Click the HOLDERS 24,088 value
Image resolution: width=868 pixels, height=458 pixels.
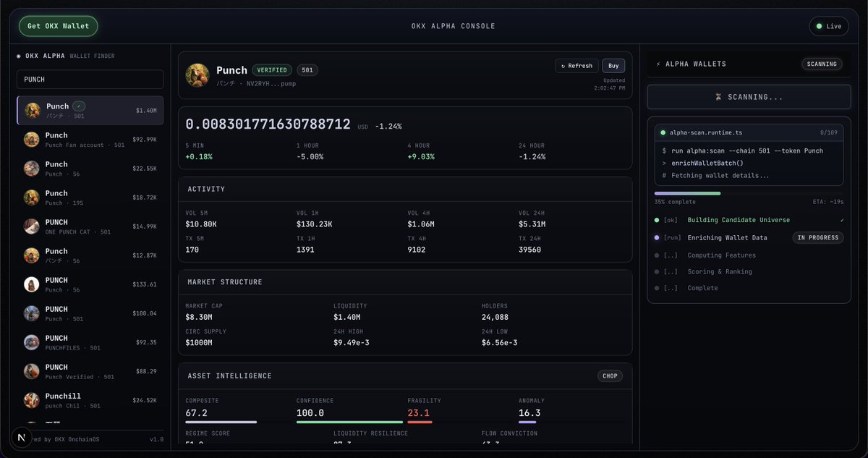[x=495, y=317]
